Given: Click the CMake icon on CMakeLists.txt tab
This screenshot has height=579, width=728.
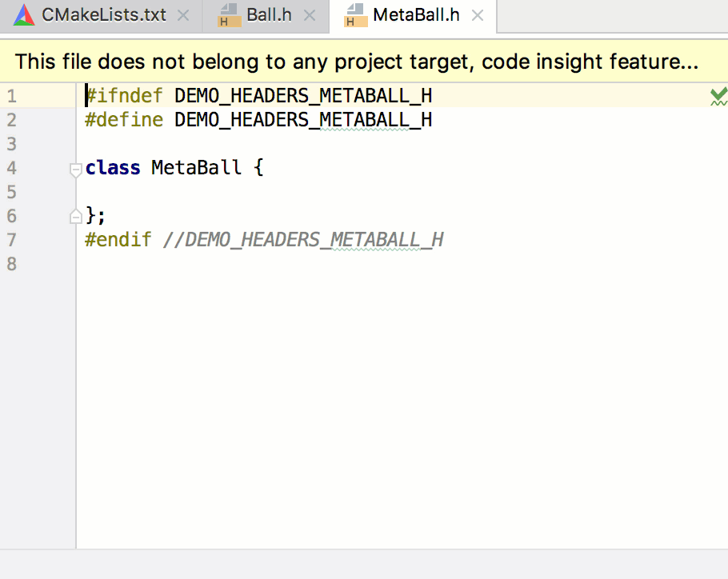Looking at the screenshot, I should tap(23, 15).
